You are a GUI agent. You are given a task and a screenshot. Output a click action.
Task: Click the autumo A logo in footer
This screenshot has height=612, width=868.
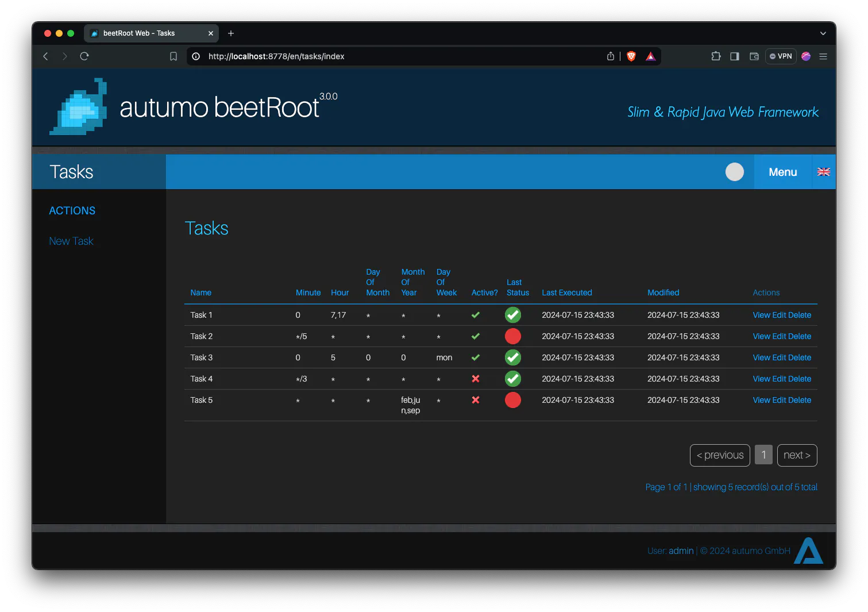808,551
